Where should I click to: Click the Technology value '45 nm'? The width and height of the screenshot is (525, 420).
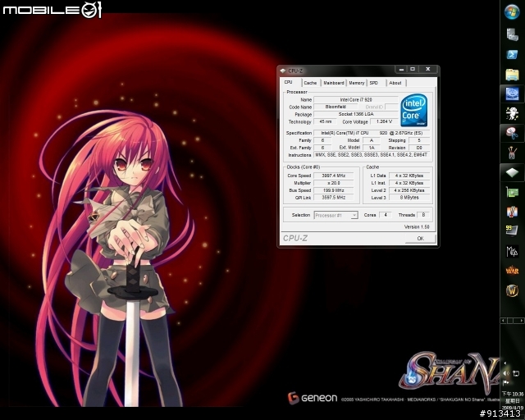[325, 122]
